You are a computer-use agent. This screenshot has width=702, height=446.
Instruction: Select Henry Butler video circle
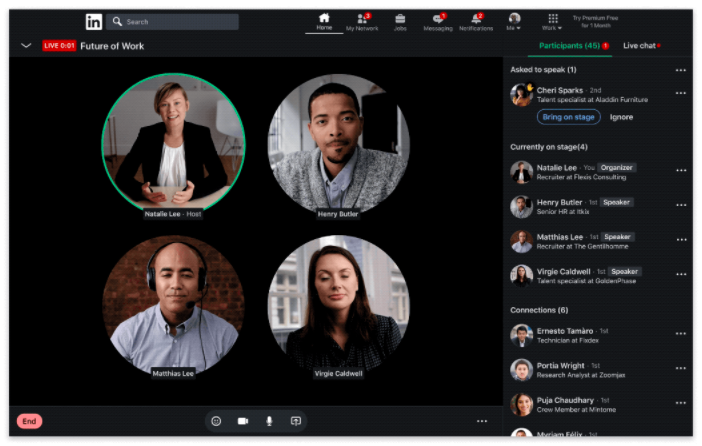[x=338, y=144]
